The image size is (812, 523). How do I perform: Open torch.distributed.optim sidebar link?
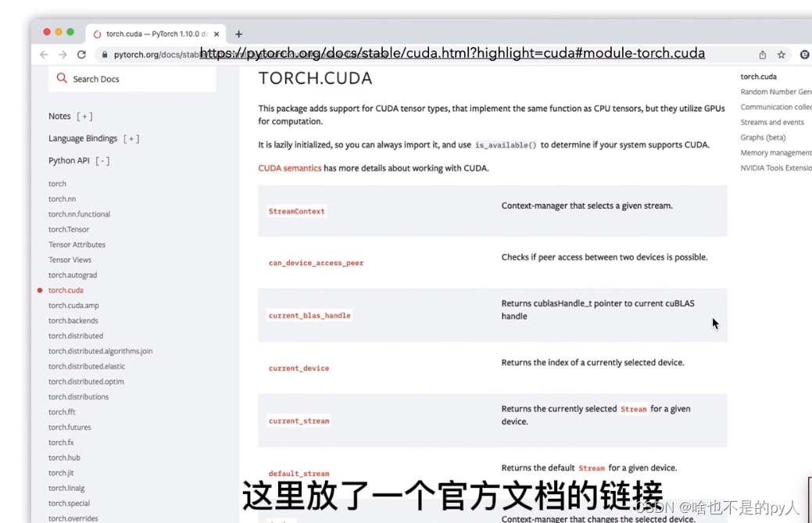point(86,382)
